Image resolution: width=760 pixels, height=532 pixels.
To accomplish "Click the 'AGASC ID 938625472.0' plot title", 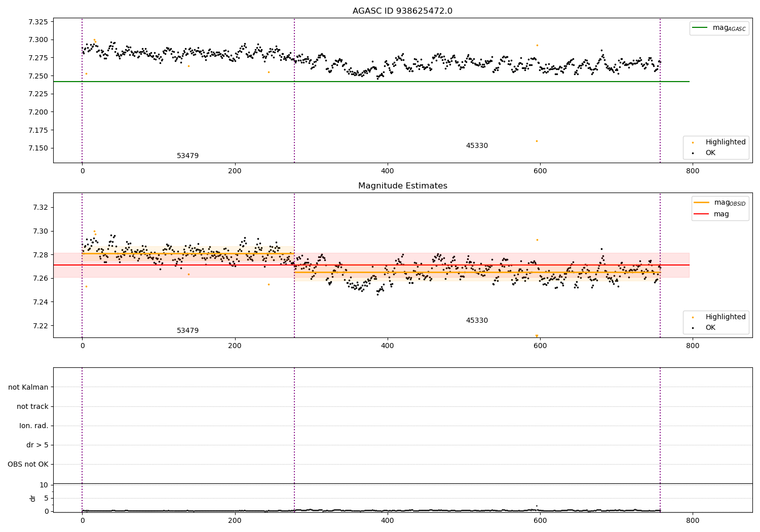I will point(403,11).
